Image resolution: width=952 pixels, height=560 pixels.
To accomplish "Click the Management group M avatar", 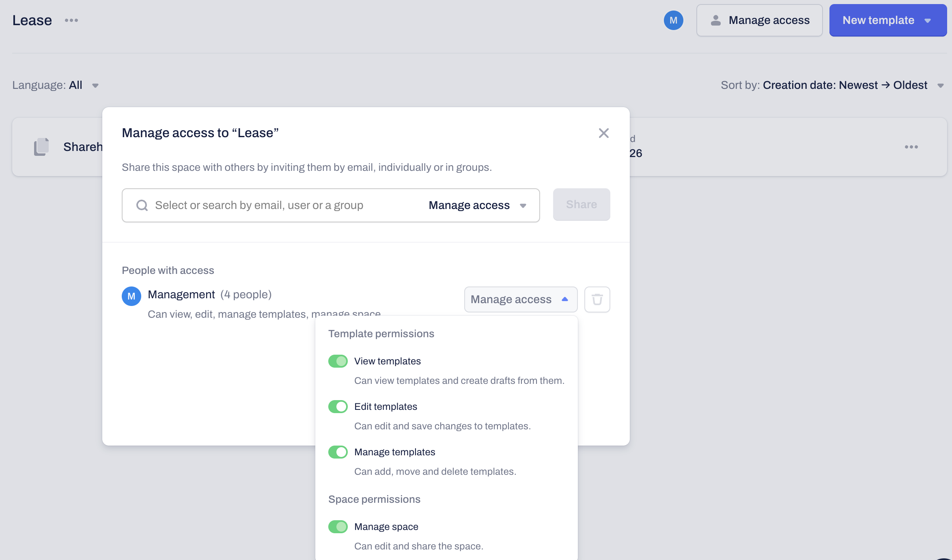I will point(131,296).
